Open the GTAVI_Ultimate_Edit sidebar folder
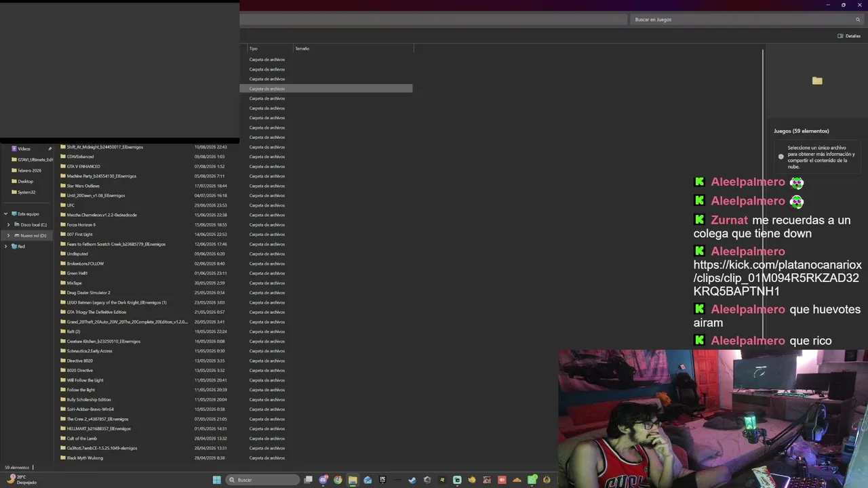 [35, 159]
